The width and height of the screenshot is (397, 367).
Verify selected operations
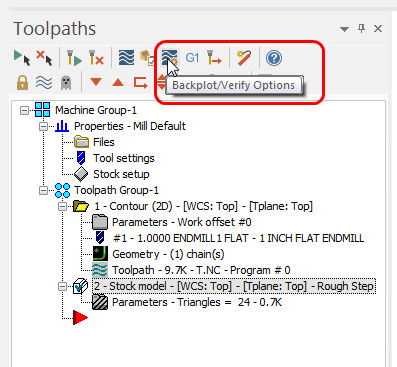pyautogui.click(x=148, y=58)
